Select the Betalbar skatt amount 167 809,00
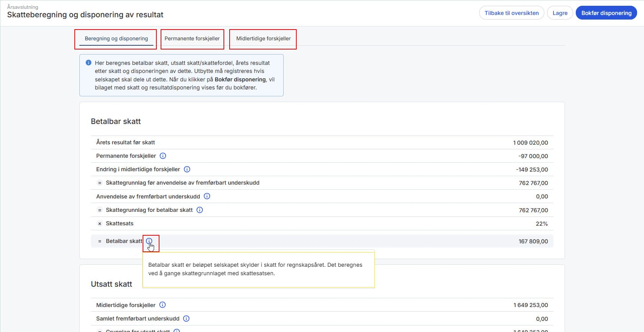The height and width of the screenshot is (332, 644). coord(533,241)
